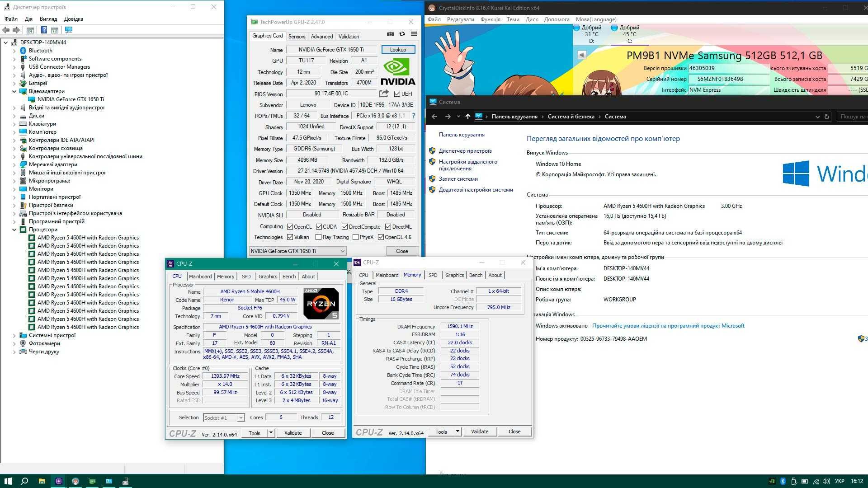Click the Help icon in Device Manager toolbar

coord(44,30)
